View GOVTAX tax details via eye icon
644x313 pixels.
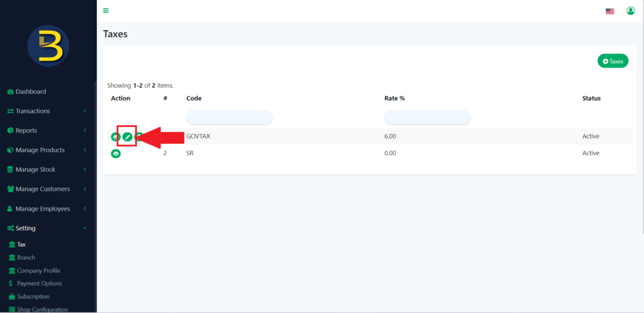click(x=116, y=136)
